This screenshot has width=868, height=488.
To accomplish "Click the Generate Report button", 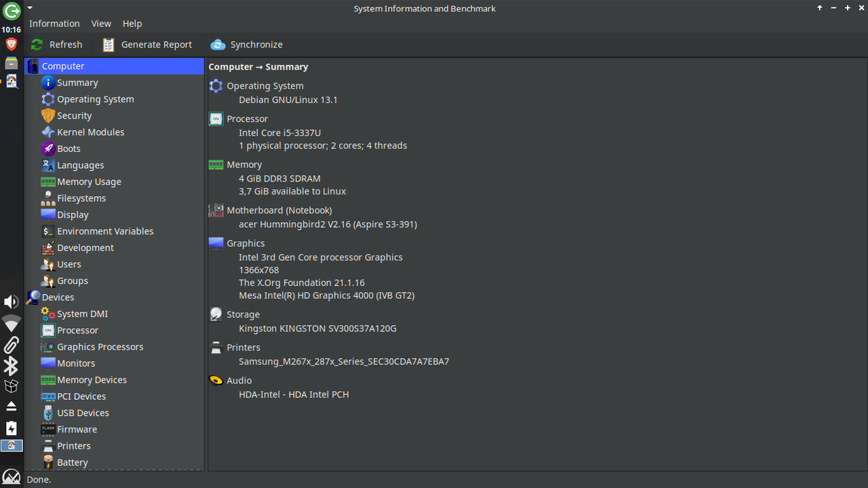I will click(147, 45).
